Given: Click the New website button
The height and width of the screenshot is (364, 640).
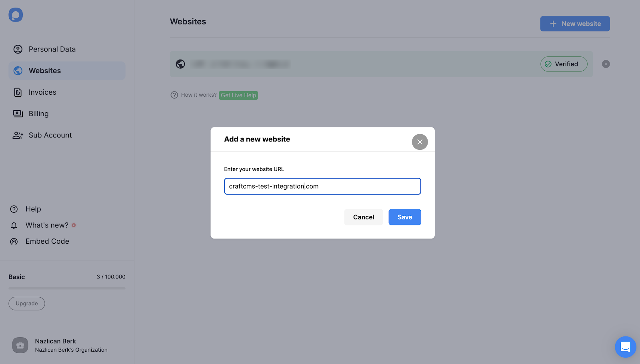Looking at the screenshot, I should 575,24.
